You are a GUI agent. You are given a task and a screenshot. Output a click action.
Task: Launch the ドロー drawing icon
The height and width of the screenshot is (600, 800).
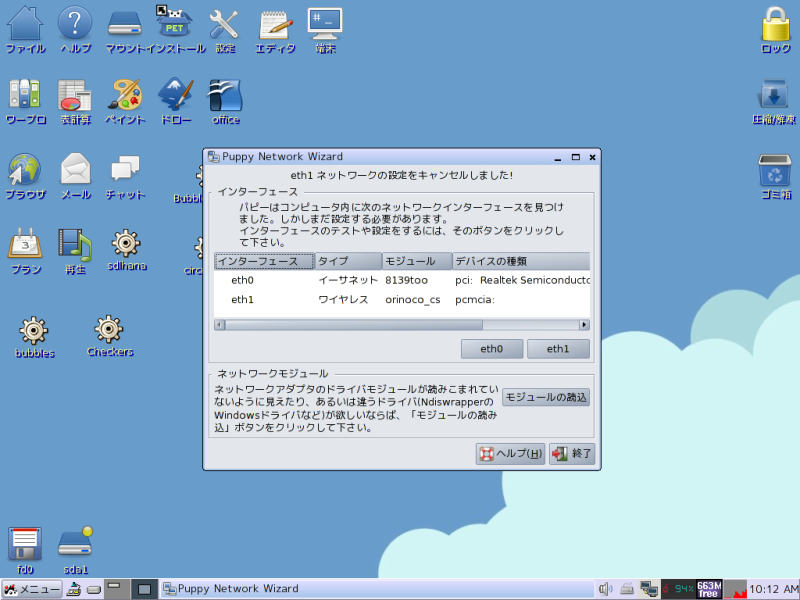tap(176, 93)
